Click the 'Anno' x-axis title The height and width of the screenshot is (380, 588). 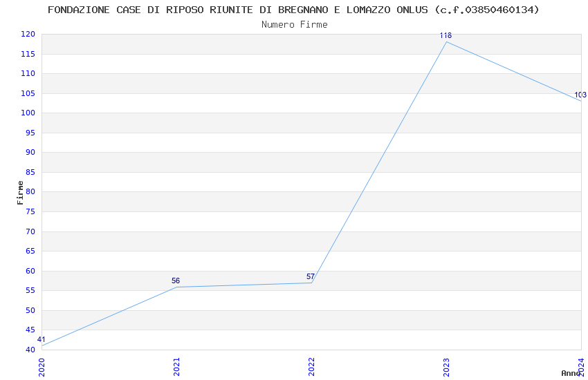click(571, 373)
